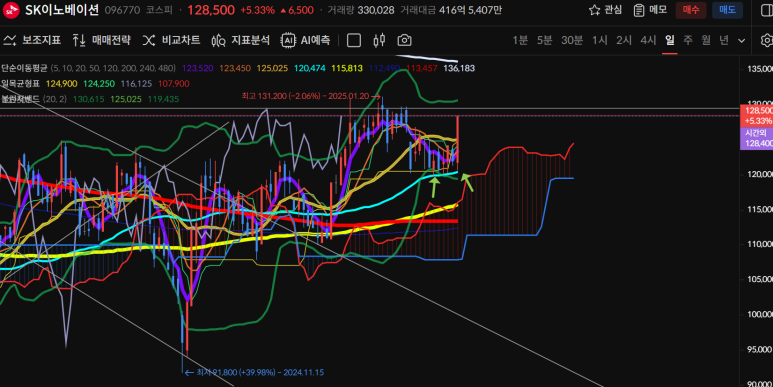This screenshot has height=387, width=773.
Task: Click the orange 123,450 MA value
Action: coord(235,68)
